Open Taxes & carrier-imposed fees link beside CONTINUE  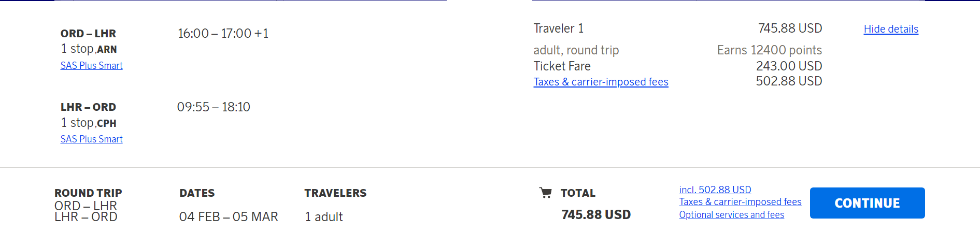pos(740,202)
